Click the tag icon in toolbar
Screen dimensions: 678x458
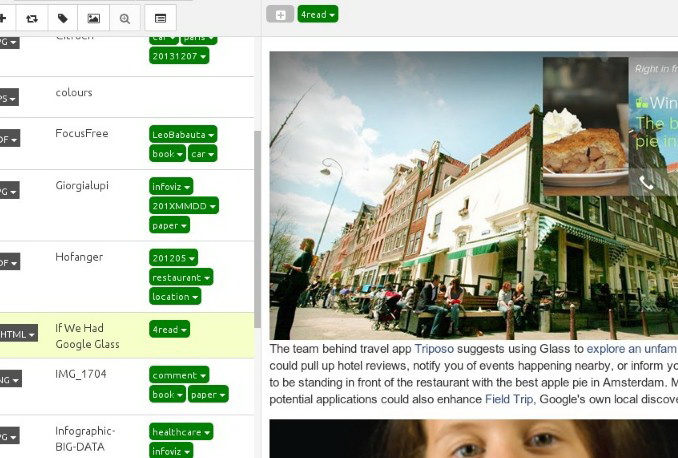coord(63,18)
